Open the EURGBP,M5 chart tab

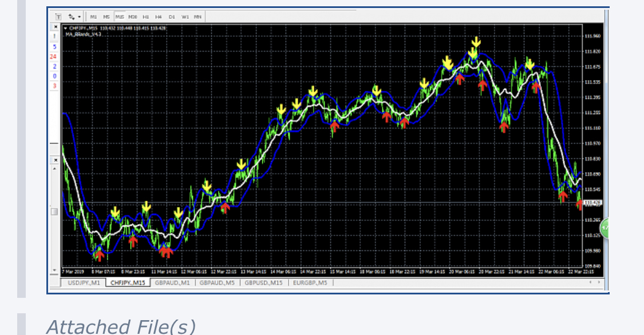(310, 283)
